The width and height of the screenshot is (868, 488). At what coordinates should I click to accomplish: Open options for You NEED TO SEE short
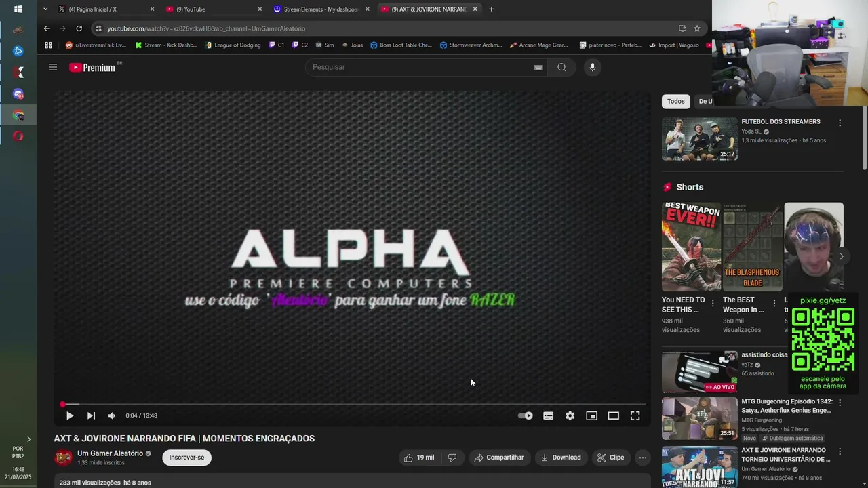(x=713, y=303)
